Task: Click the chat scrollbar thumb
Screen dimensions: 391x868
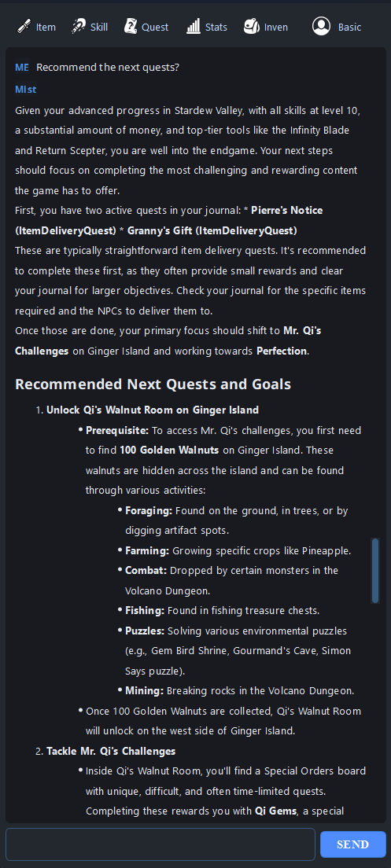Action: pos(375,570)
